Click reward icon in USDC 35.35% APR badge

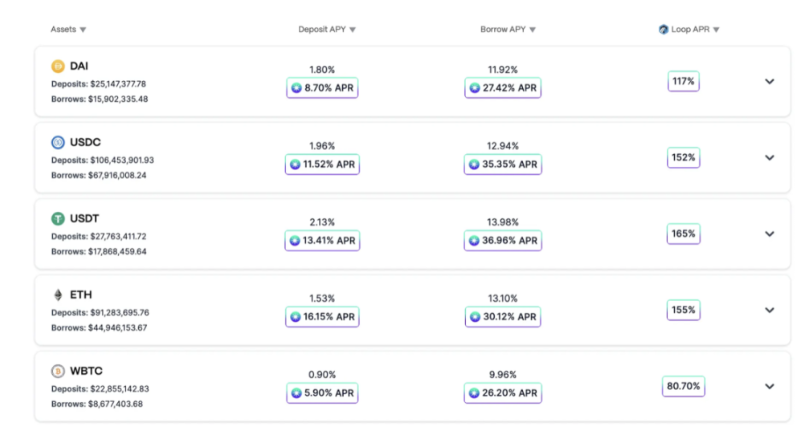[474, 164]
